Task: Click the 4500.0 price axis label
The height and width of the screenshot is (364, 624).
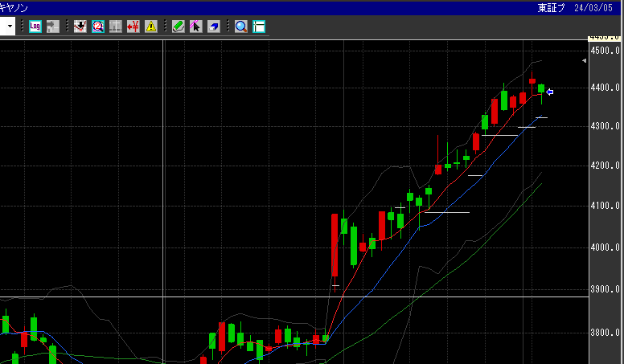Action: click(x=604, y=50)
